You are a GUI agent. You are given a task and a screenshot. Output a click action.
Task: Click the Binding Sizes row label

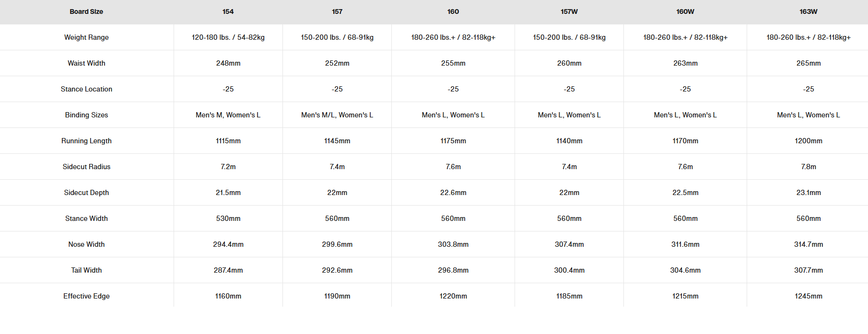[86, 115]
